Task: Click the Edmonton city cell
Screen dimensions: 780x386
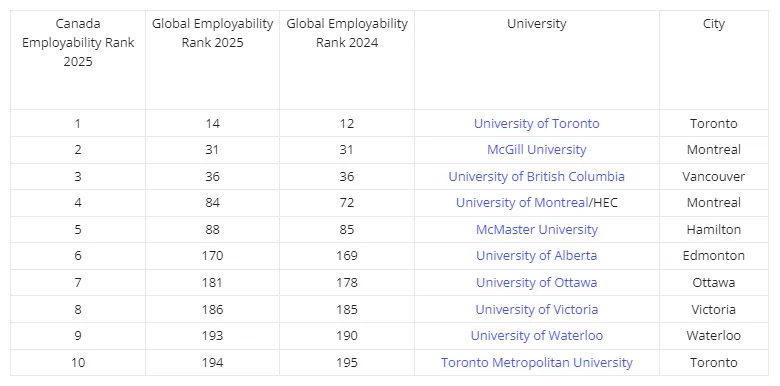Action: tap(713, 256)
